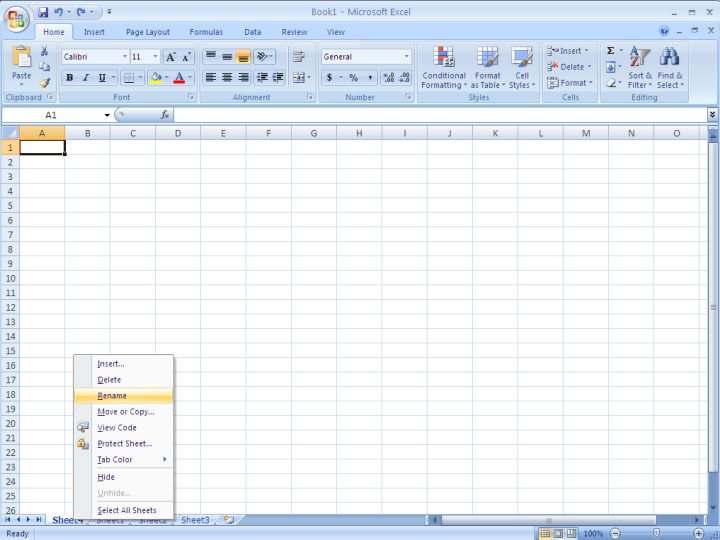Image resolution: width=720 pixels, height=540 pixels.
Task: Click the Copy icon
Action: coord(45,67)
